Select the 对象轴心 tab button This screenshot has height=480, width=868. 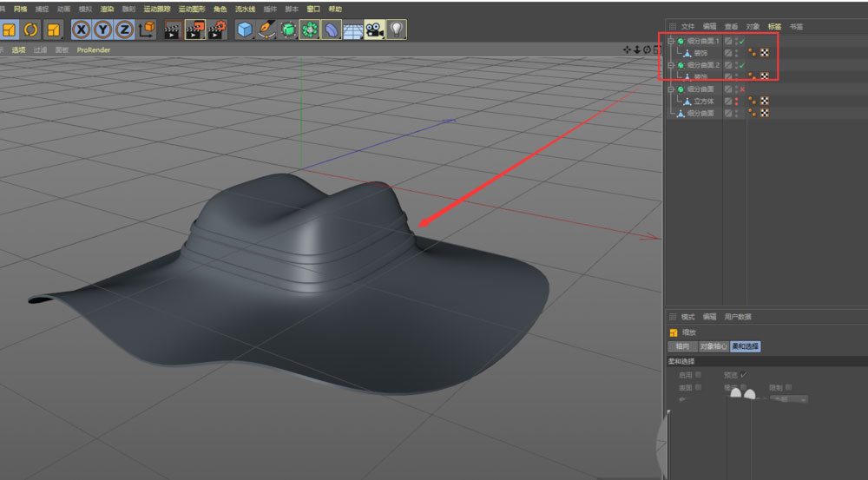713,346
